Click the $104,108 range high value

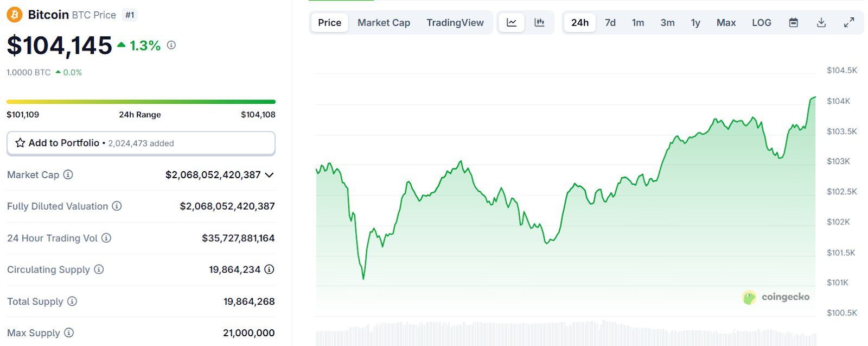tap(258, 115)
